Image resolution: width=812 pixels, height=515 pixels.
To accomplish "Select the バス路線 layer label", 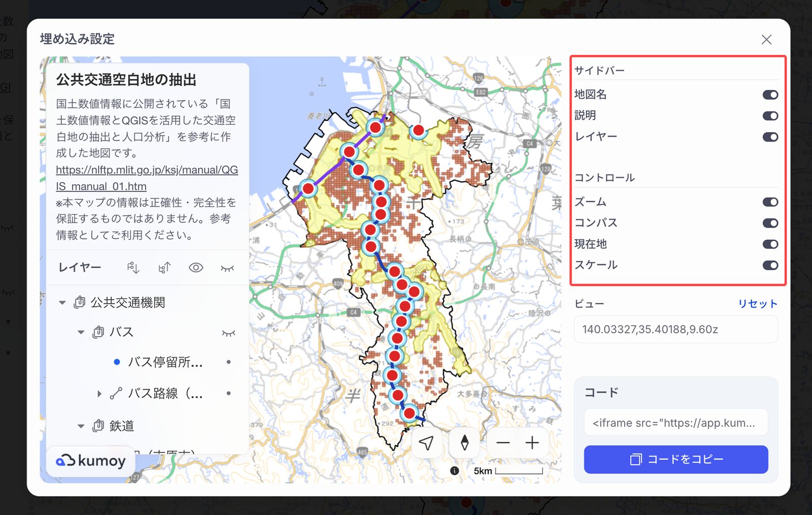I will click(x=165, y=393).
